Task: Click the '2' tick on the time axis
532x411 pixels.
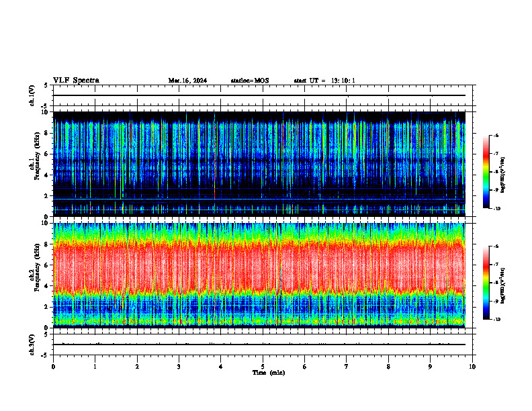Action: coord(137,367)
